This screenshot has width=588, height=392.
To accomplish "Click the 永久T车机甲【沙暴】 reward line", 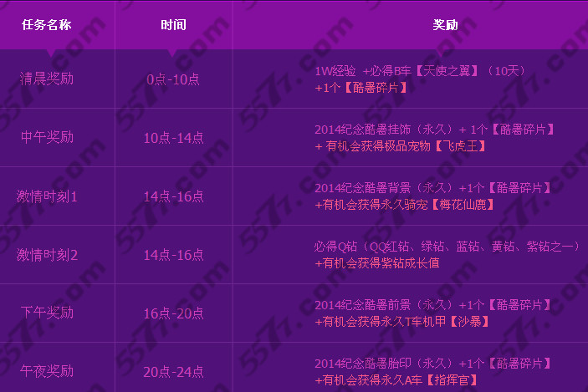I will coord(402,322).
